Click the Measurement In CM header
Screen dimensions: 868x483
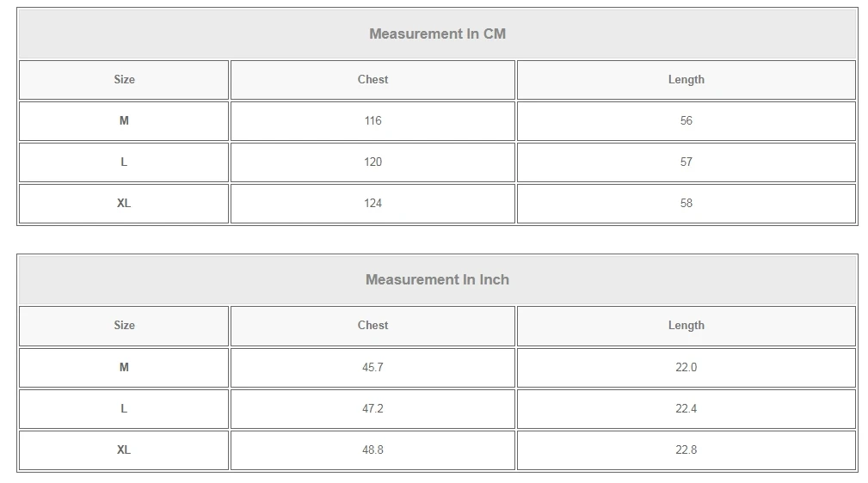[437, 34]
